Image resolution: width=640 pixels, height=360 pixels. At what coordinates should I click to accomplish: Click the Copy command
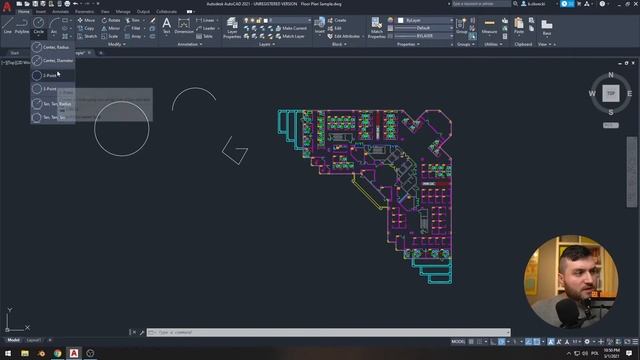pos(86,28)
